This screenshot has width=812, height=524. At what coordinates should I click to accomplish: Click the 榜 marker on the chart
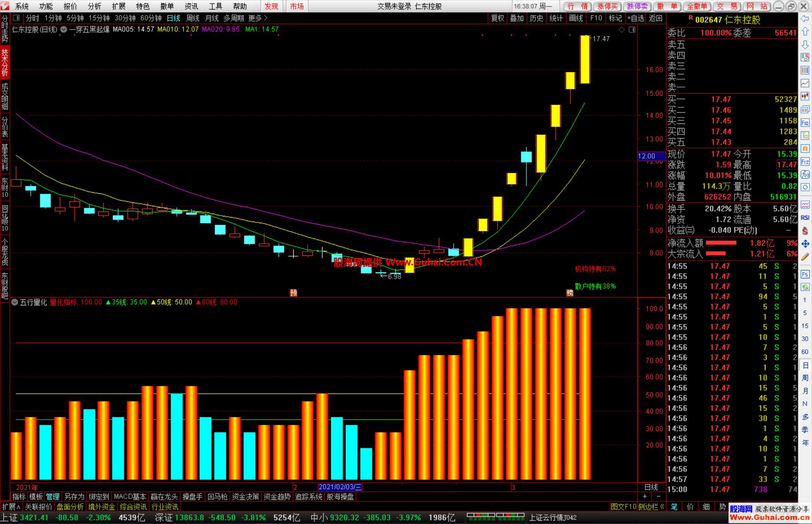click(x=570, y=293)
